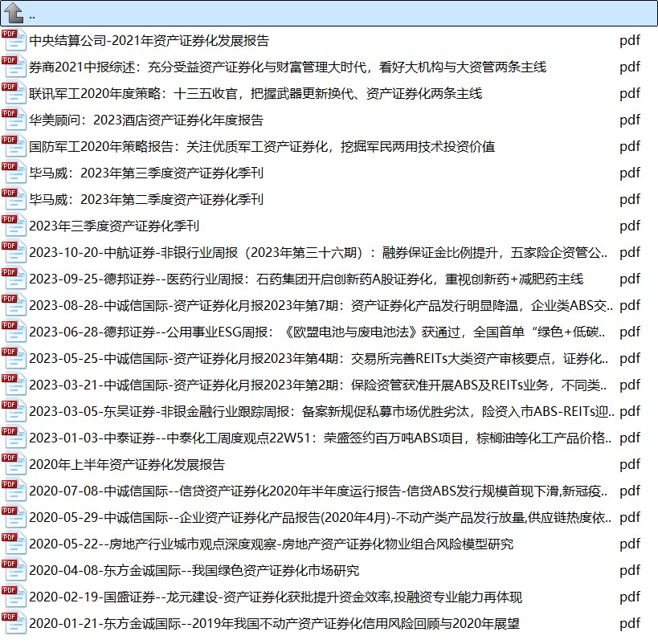The height and width of the screenshot is (644, 658).
Task: Click the up-arrow parent folder icon
Action: [x=14, y=13]
